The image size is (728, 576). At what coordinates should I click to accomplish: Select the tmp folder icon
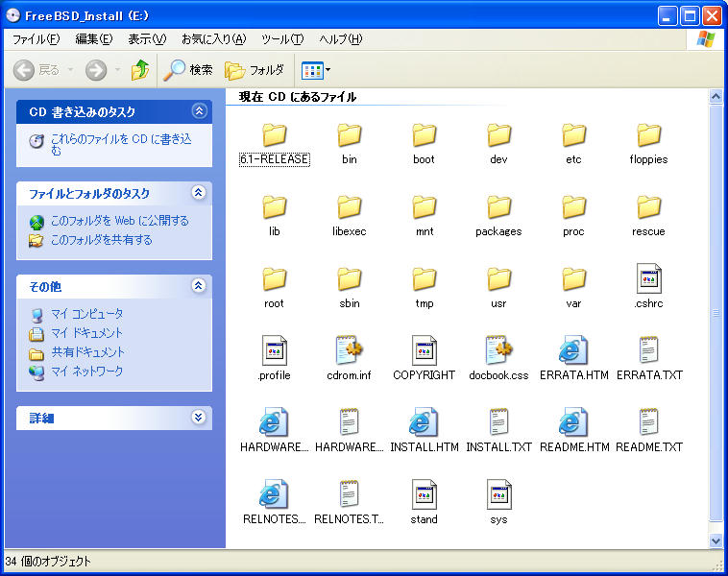(x=424, y=279)
